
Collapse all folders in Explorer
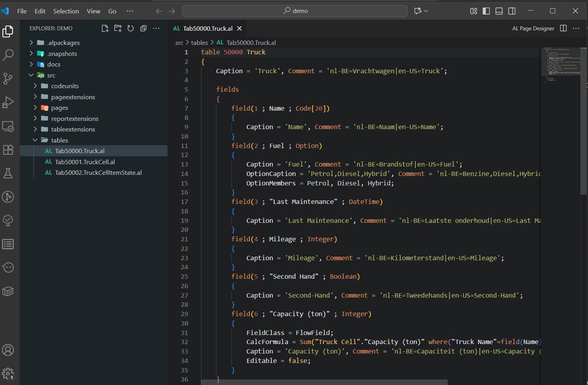pos(143,28)
